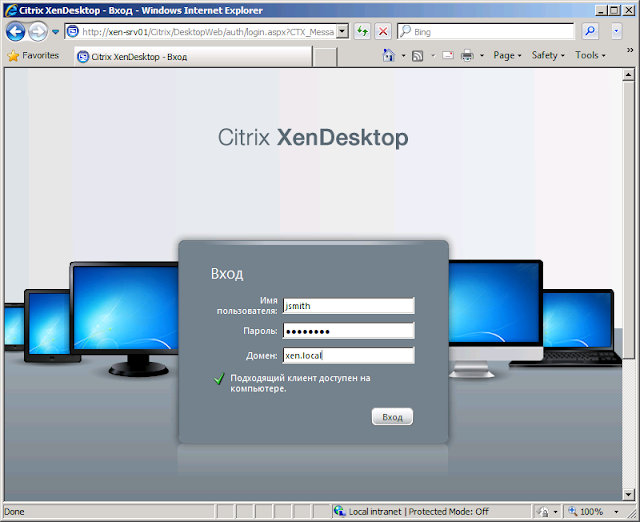Click the Домен field with xen.local
This screenshot has width=640, height=522.
click(349, 355)
